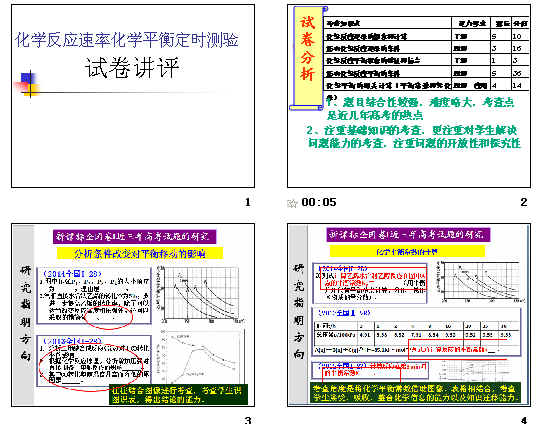
Task: Click the 00:05 timing label under slide 2
Action: click(x=319, y=202)
